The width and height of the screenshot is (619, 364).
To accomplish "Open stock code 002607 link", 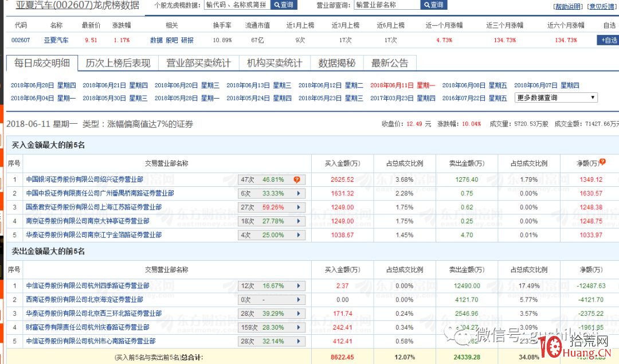I will coord(21,40).
